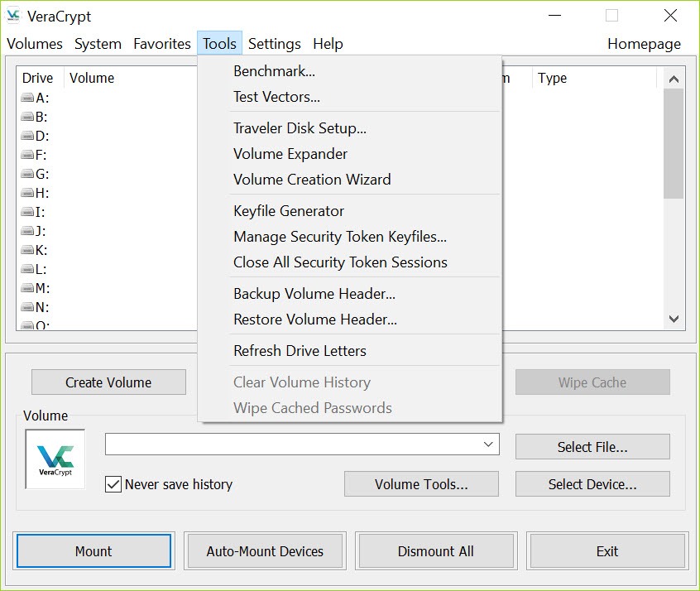Click the Select File... button
Image resolution: width=700 pixels, height=591 pixels.
592,447
